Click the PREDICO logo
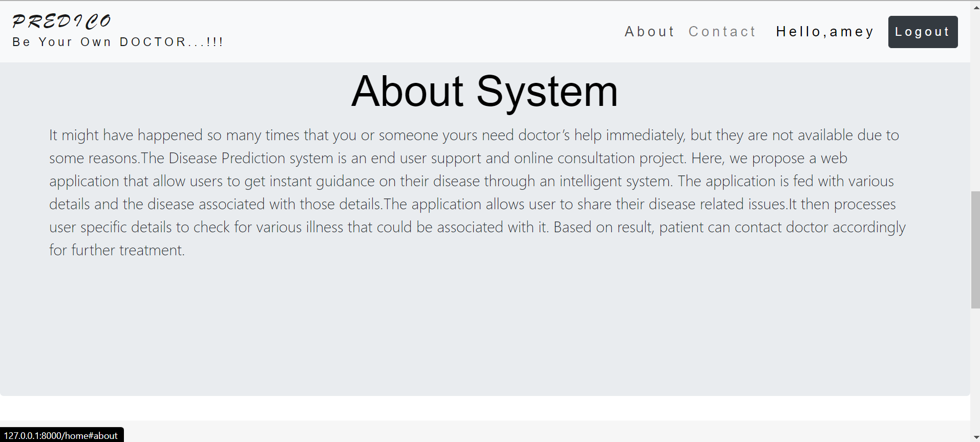Viewport: 980px width, 442px height. 61,20
